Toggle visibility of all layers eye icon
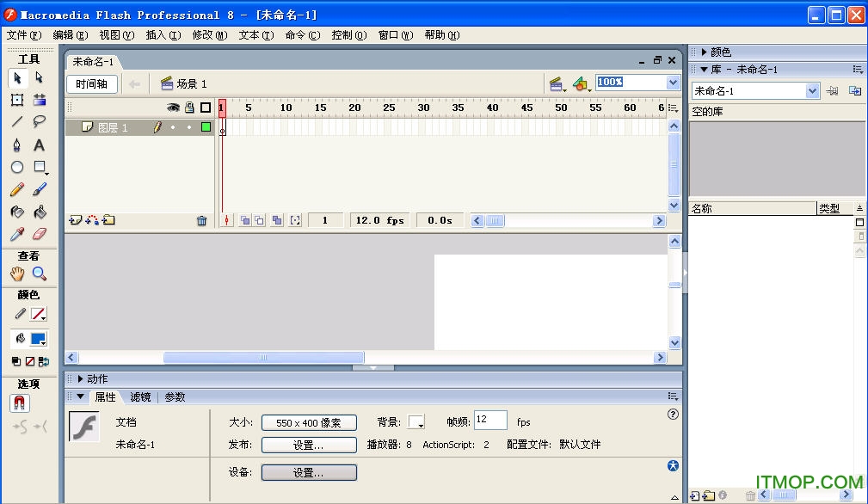Image resolution: width=868 pixels, height=504 pixels. (173, 108)
